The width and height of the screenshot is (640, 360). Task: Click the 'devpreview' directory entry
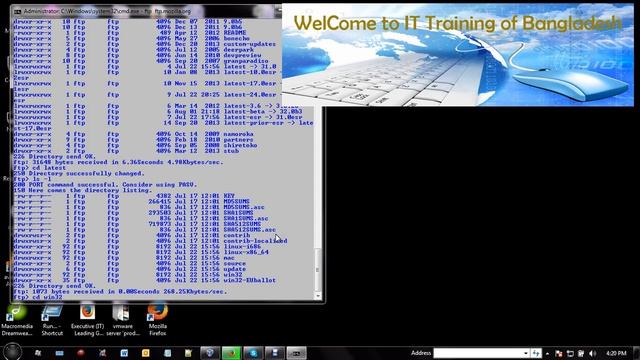point(242,55)
